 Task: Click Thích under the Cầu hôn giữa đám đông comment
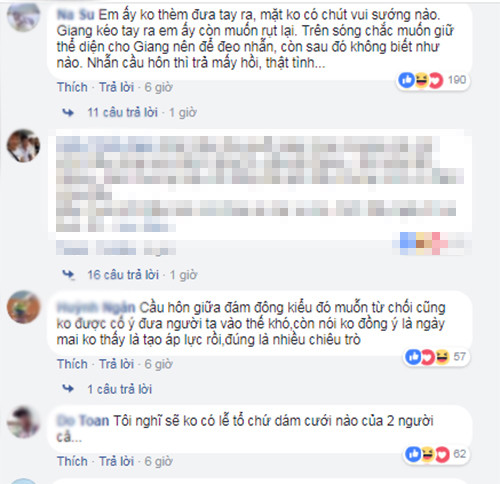[x=72, y=364]
